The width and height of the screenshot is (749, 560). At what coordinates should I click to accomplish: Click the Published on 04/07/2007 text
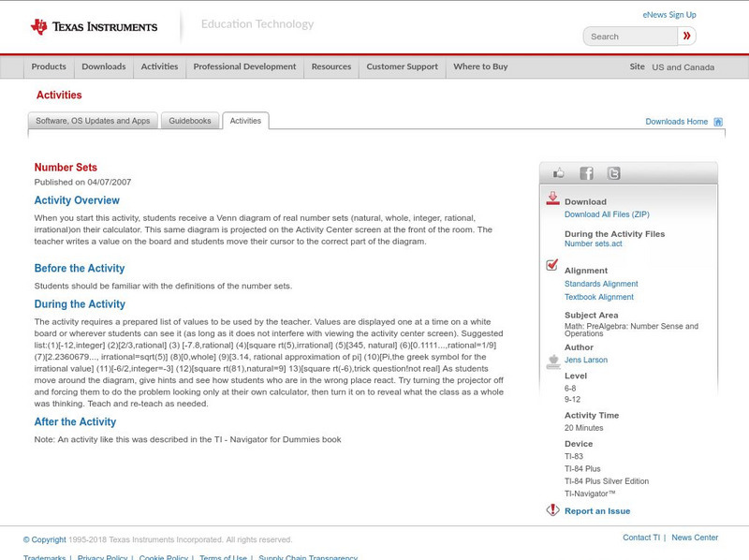[x=82, y=182]
